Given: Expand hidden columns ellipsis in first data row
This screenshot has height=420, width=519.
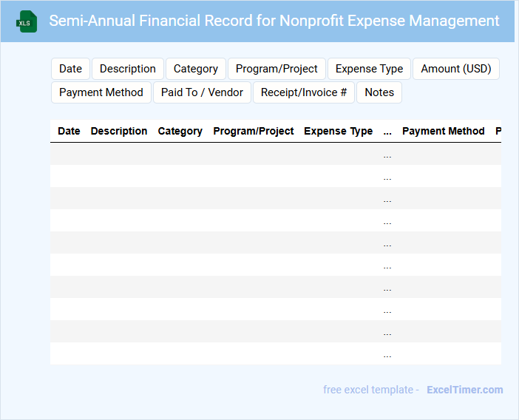Looking at the screenshot, I should point(387,155).
